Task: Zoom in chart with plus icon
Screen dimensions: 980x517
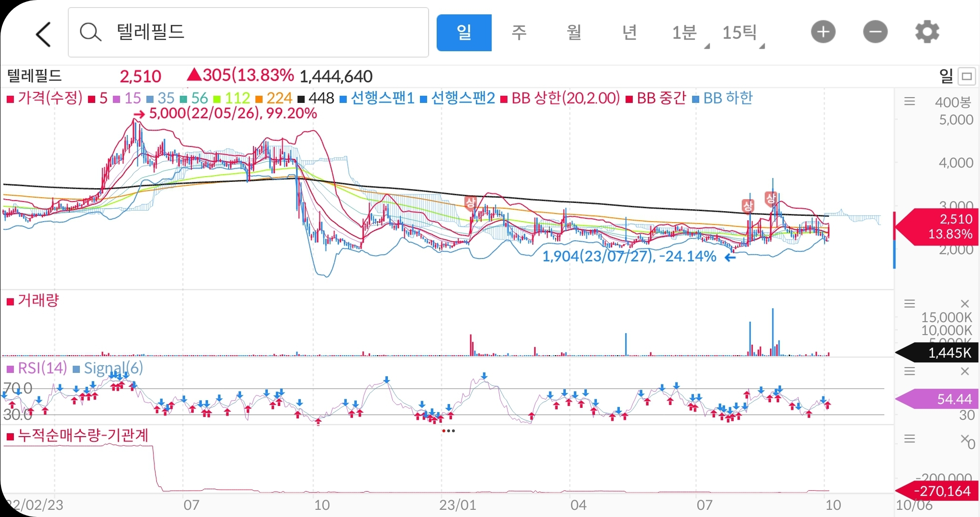Action: coord(823,33)
